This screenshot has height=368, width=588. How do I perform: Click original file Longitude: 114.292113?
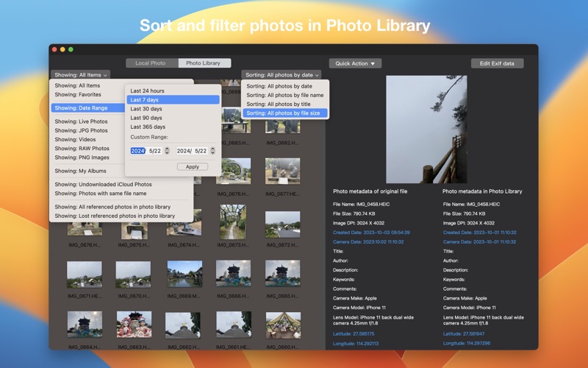coord(356,343)
